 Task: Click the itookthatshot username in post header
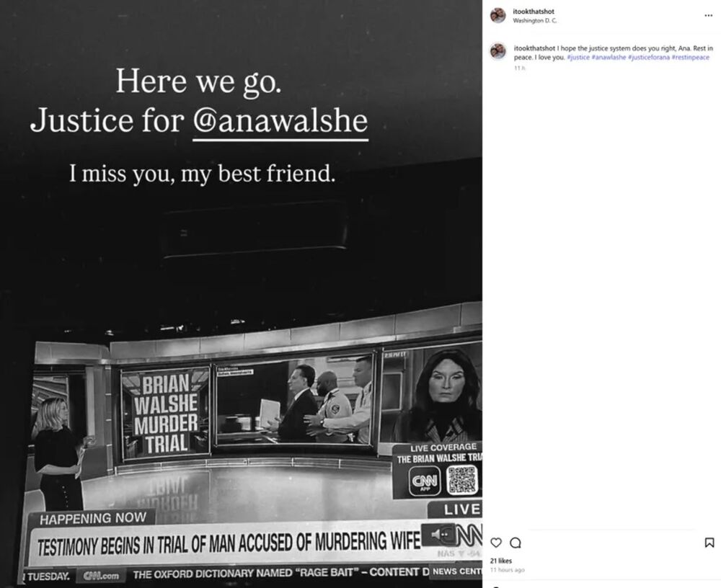(x=534, y=12)
